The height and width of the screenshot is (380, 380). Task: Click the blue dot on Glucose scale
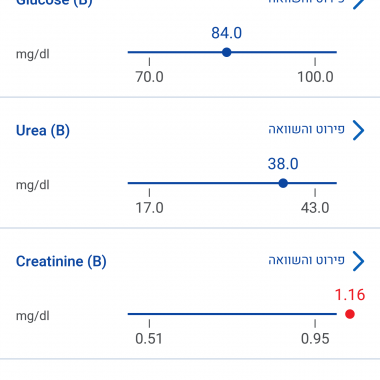pyautogui.click(x=227, y=52)
